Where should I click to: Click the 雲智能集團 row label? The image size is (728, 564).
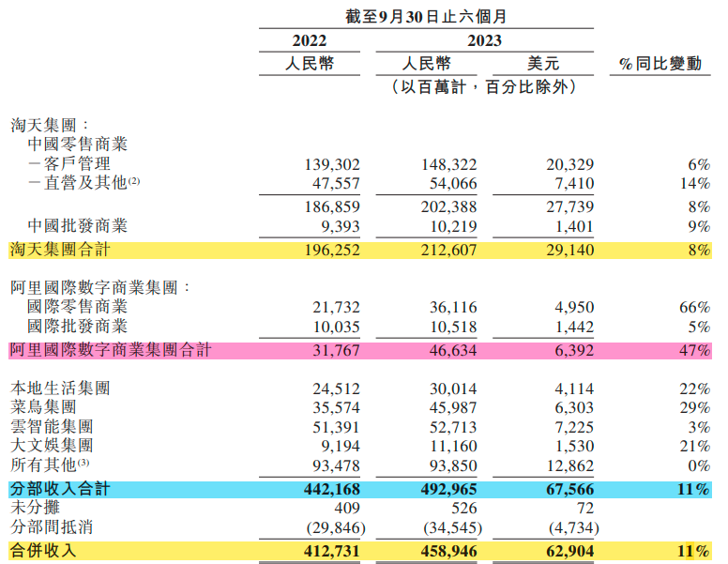click(52, 426)
